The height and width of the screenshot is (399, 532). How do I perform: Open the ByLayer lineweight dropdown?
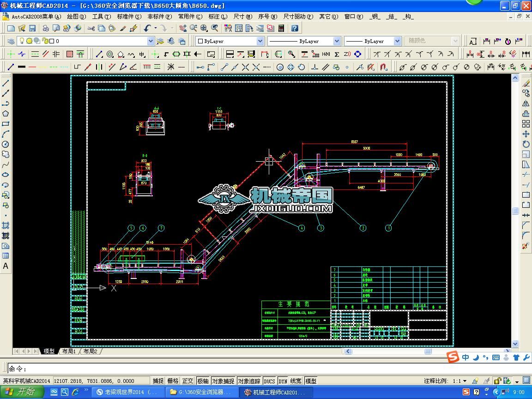click(x=397, y=41)
